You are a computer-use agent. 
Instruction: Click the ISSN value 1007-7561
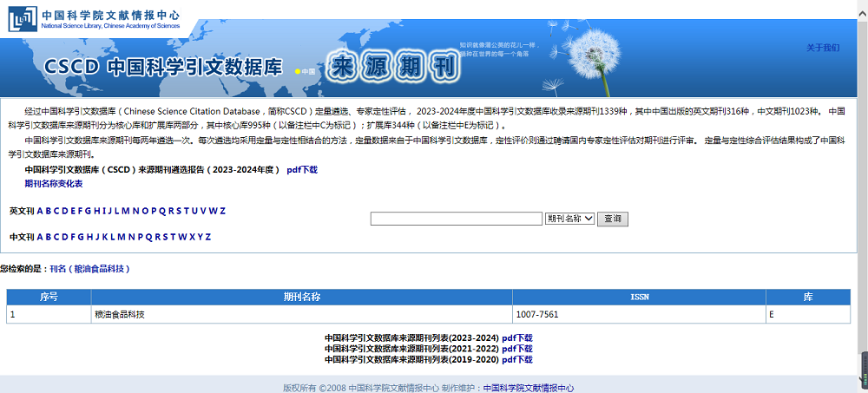[537, 314]
